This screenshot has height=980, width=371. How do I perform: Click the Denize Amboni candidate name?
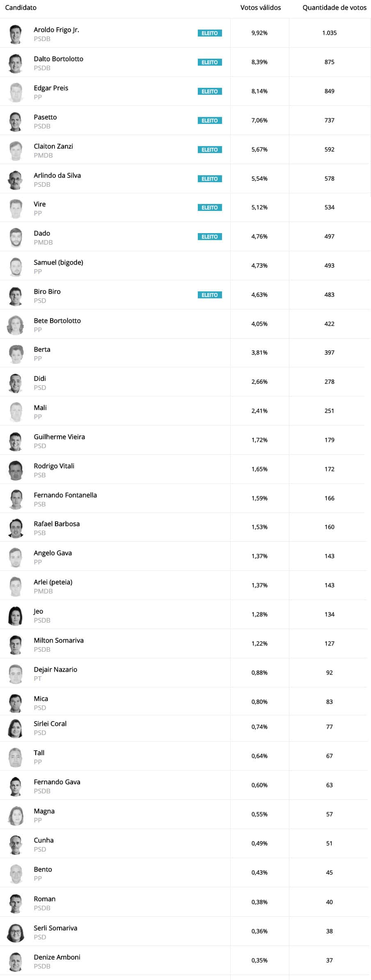pyautogui.click(x=57, y=957)
